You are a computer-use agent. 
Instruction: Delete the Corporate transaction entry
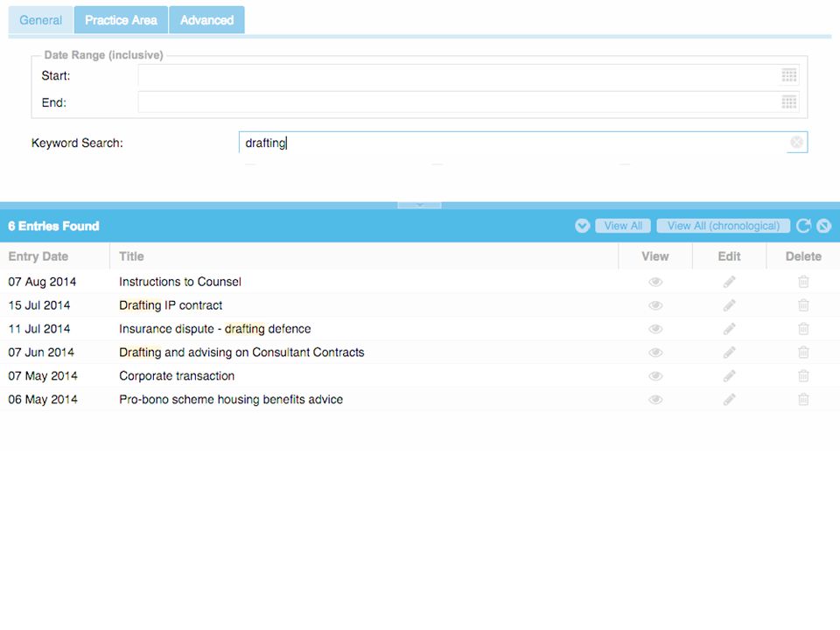(x=803, y=376)
